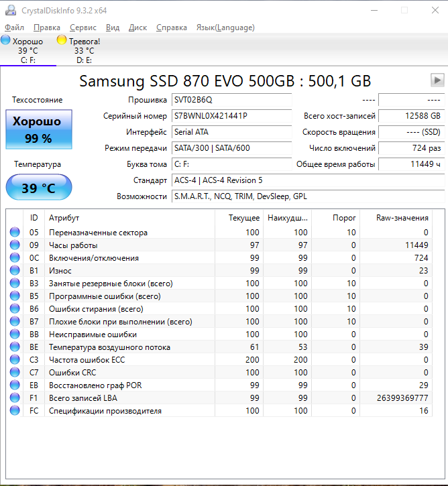Click status orb of attribute BB row

[x=15, y=334]
